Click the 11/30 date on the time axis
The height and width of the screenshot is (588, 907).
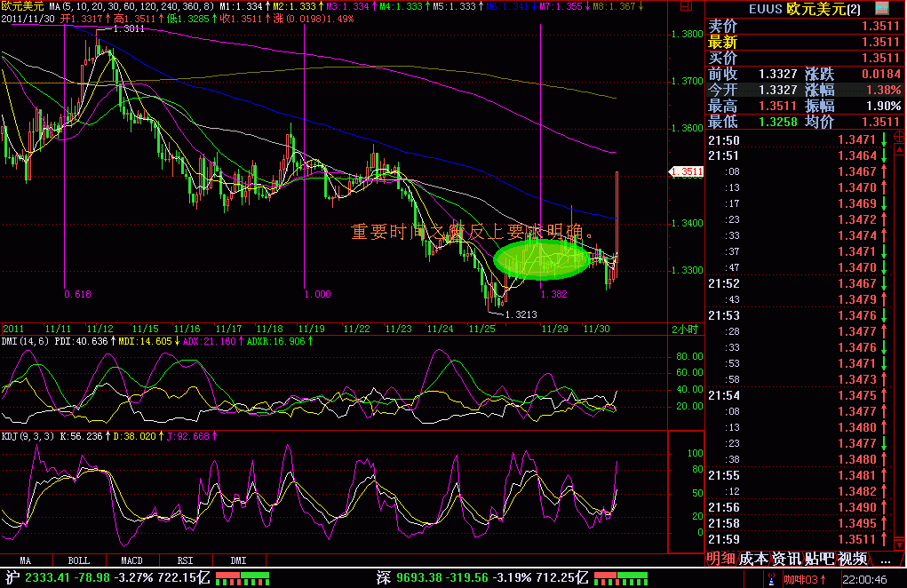[x=596, y=329]
